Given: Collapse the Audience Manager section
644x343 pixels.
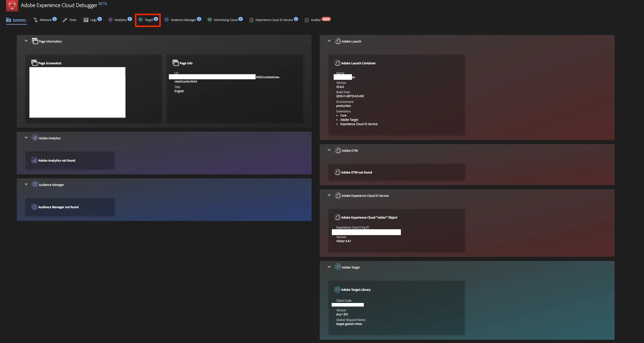Looking at the screenshot, I should click(x=26, y=184).
